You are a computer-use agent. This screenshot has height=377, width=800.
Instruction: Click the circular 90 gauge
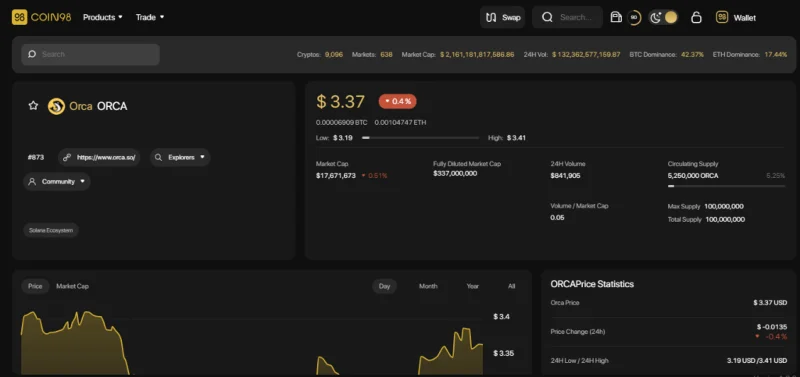(x=634, y=17)
